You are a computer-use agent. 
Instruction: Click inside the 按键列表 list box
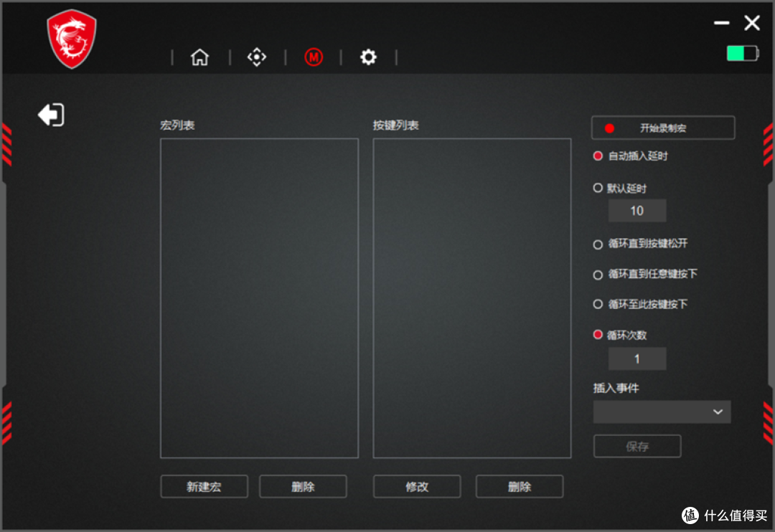[472, 298]
